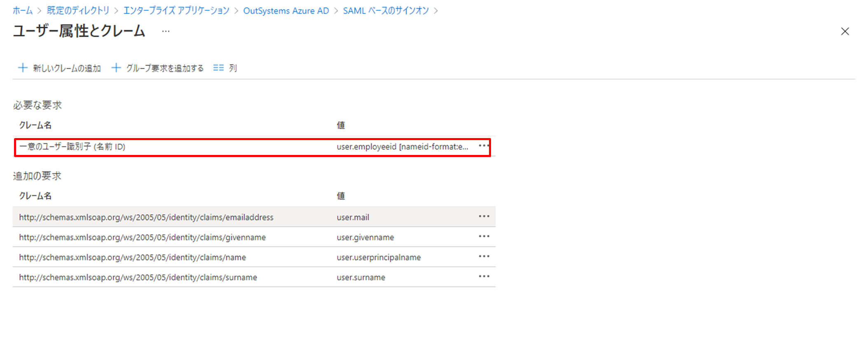Screen dimensions: 868x354
Task: Open the emailaddress claim row
Action: 146,217
